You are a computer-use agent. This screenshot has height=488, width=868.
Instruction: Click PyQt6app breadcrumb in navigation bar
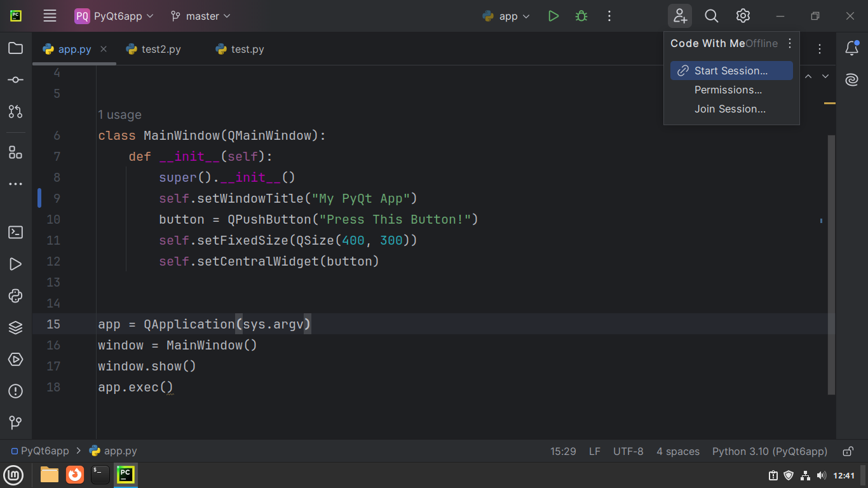pos(39,451)
